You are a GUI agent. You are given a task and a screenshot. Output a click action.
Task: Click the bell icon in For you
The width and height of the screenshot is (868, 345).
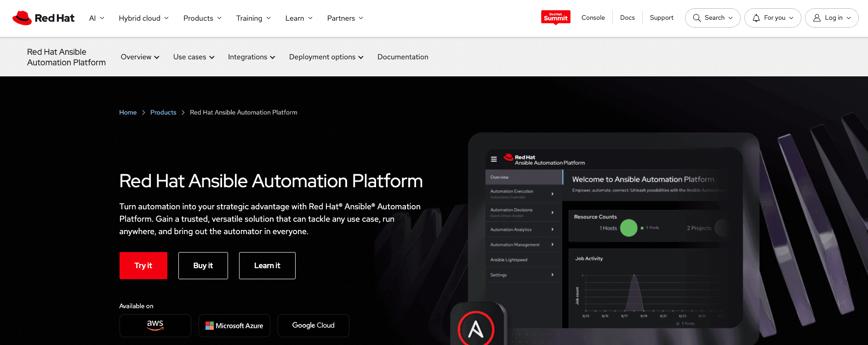point(756,18)
